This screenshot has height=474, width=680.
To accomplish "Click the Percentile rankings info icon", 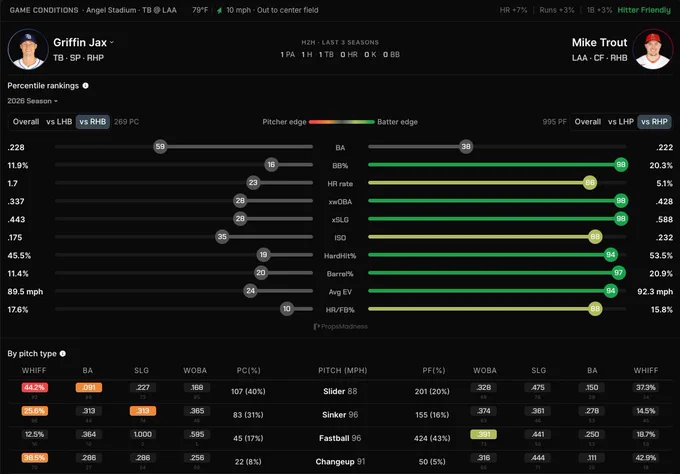I will 85,86.
